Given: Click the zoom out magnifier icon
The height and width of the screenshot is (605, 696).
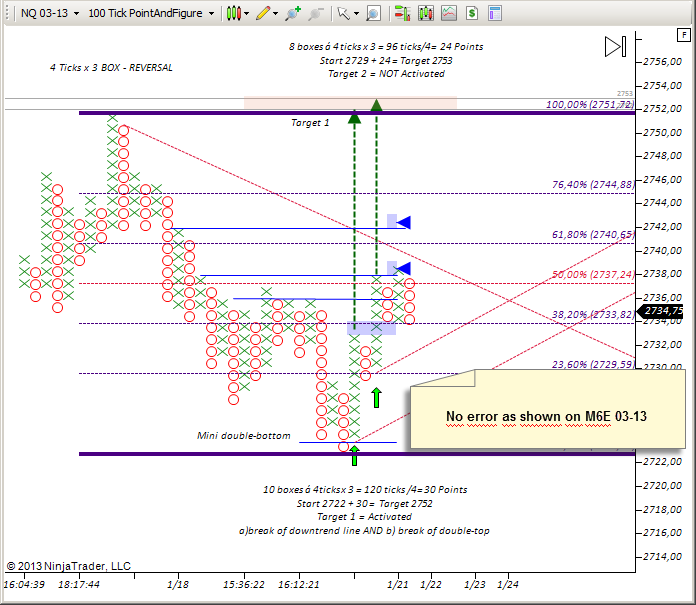Looking at the screenshot, I should pos(315,13).
